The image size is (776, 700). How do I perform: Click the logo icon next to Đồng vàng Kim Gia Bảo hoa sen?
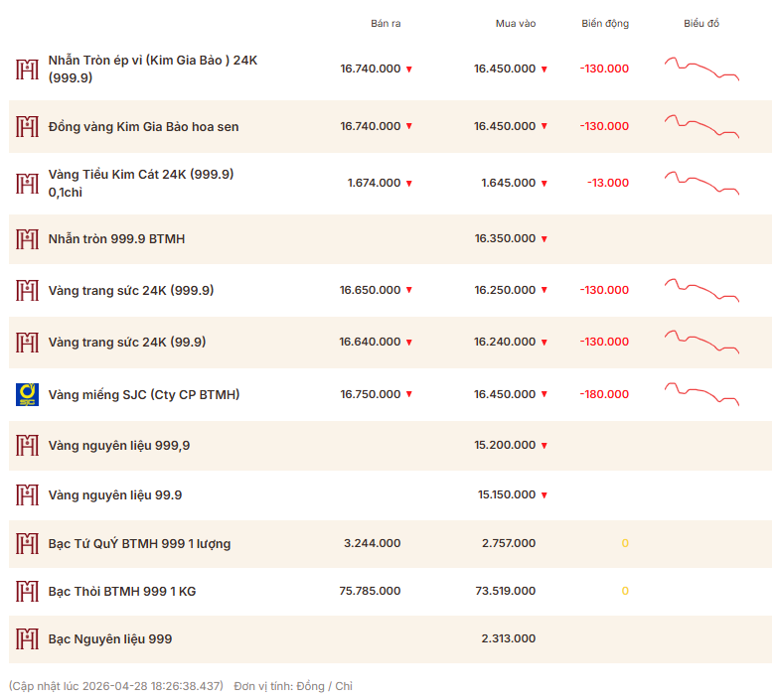click(x=27, y=126)
